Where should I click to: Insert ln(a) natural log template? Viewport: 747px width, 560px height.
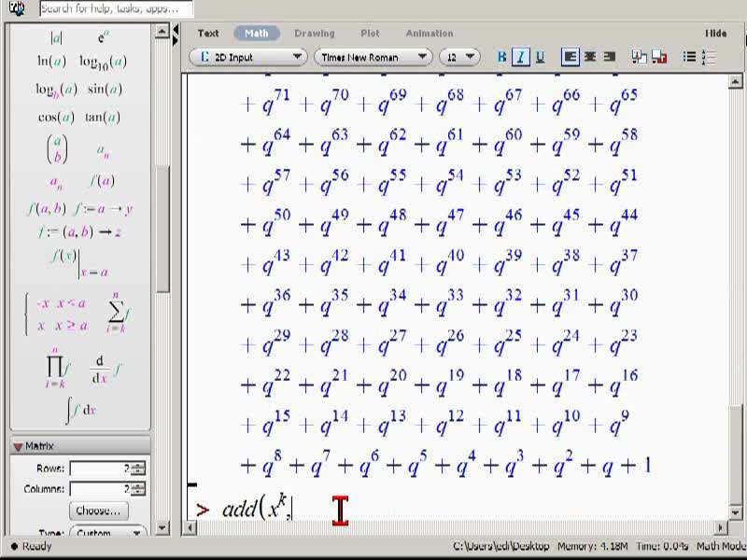coord(52,62)
